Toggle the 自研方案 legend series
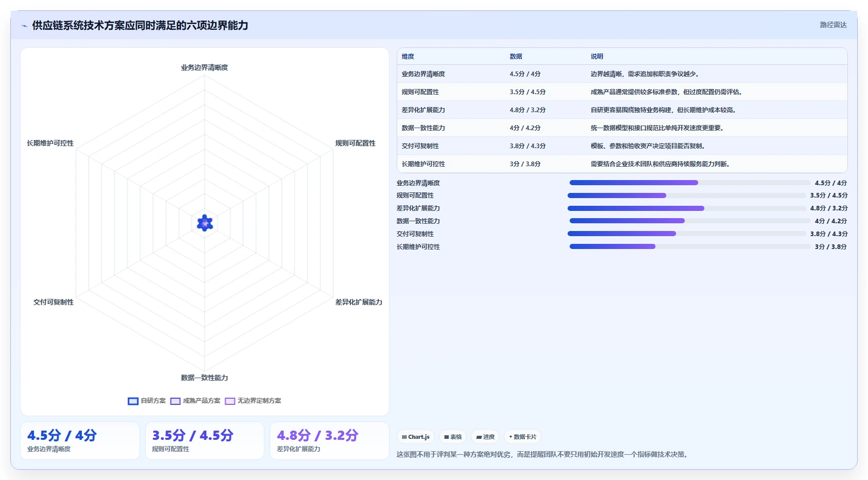The height and width of the screenshot is (480, 868). [147, 401]
